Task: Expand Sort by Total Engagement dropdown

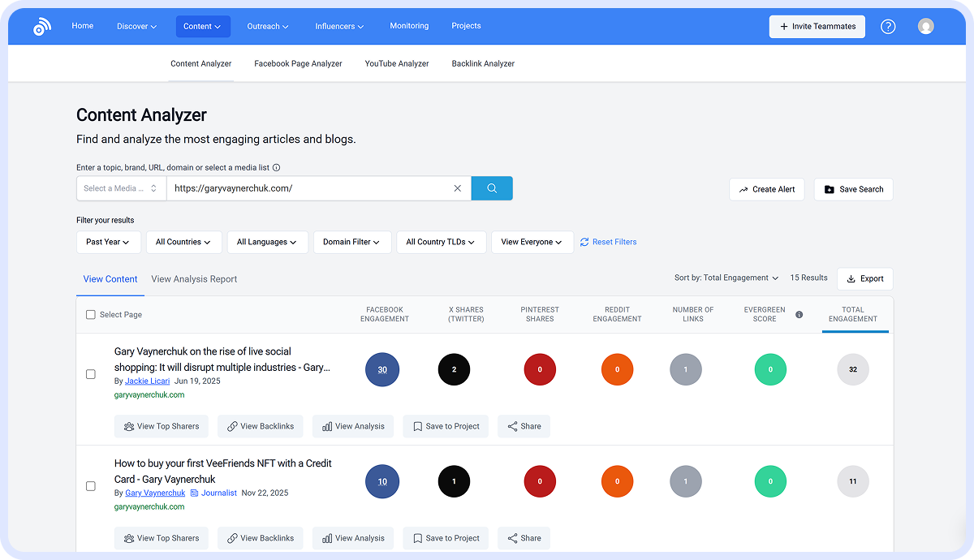Action: click(x=726, y=278)
